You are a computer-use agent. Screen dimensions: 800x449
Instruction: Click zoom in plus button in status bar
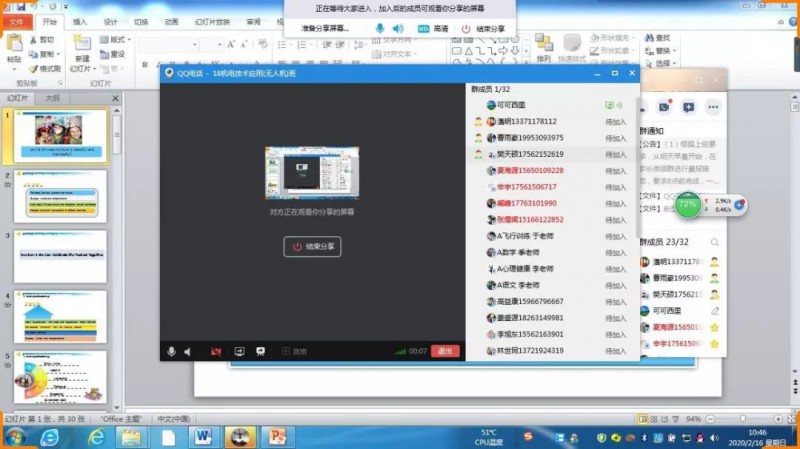coord(778,419)
